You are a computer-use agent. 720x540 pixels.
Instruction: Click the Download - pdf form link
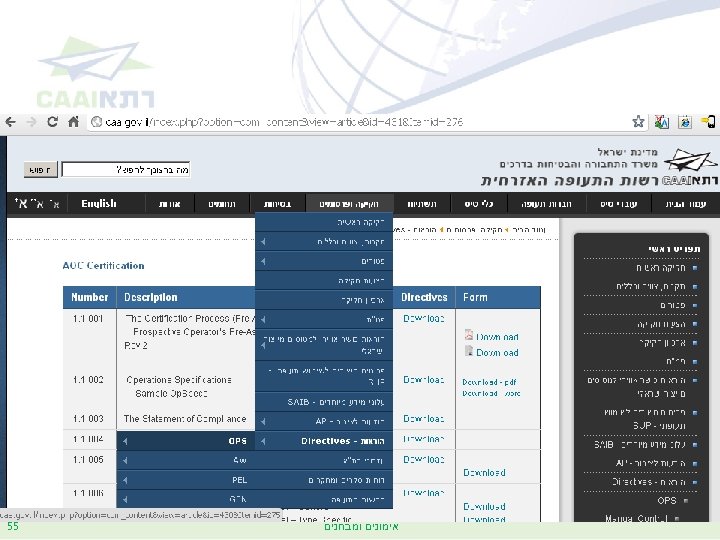click(x=489, y=382)
